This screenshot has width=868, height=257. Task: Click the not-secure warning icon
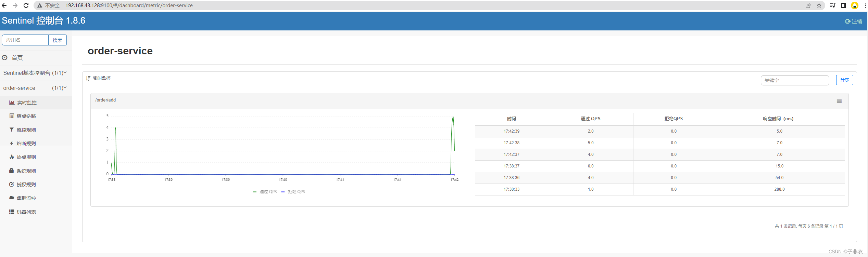click(x=40, y=5)
